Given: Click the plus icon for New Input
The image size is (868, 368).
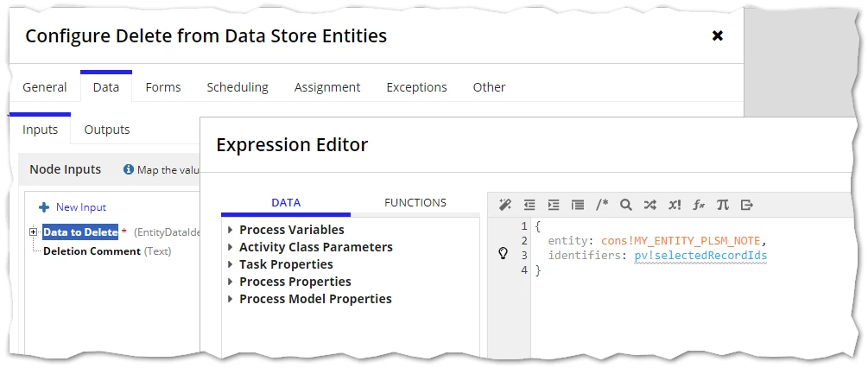Looking at the screenshot, I should click(44, 207).
